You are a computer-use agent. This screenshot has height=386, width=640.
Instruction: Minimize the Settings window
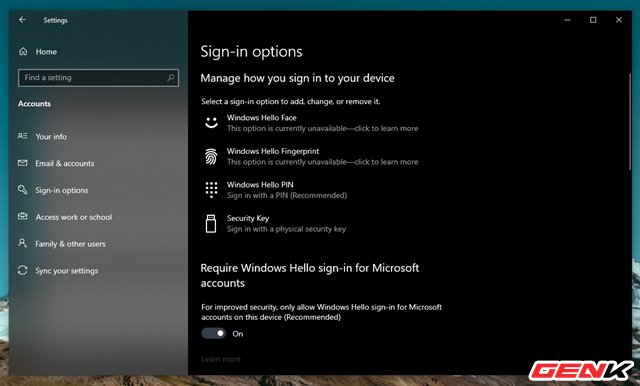pos(567,20)
